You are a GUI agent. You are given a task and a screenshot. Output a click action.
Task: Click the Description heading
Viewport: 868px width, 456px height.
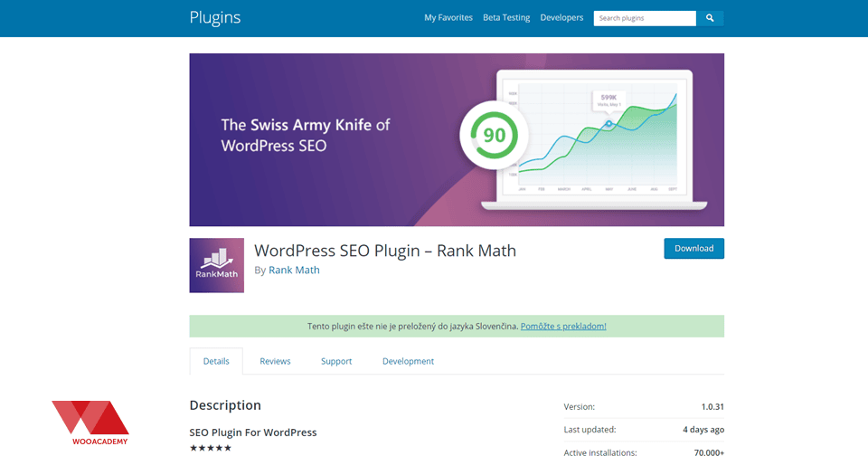(225, 405)
